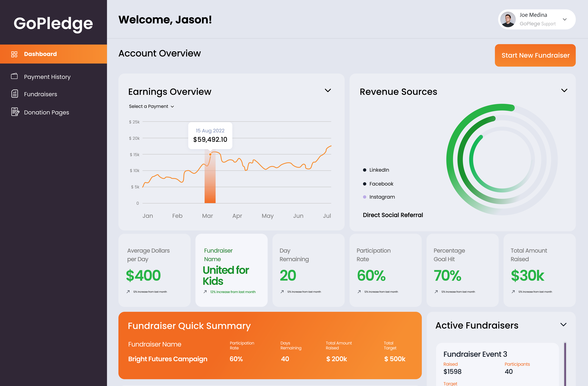Click Joe Medina's profile avatar
The width and height of the screenshot is (588, 386).
(x=508, y=20)
